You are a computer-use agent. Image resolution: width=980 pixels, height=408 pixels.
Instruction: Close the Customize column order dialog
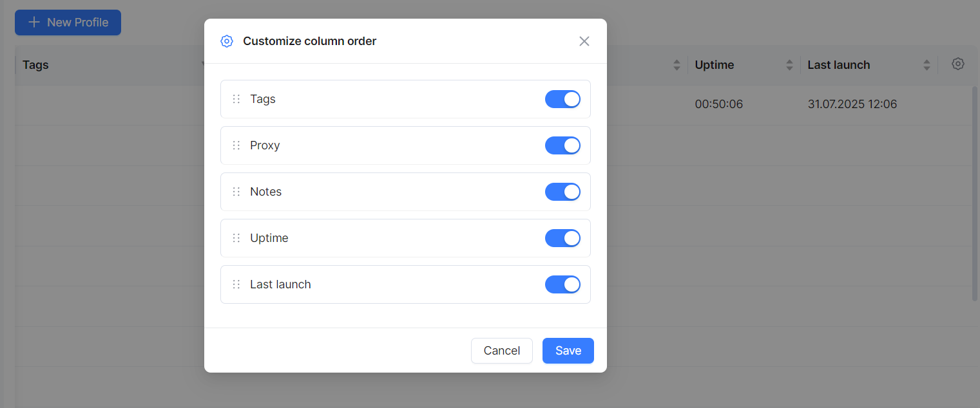[584, 41]
